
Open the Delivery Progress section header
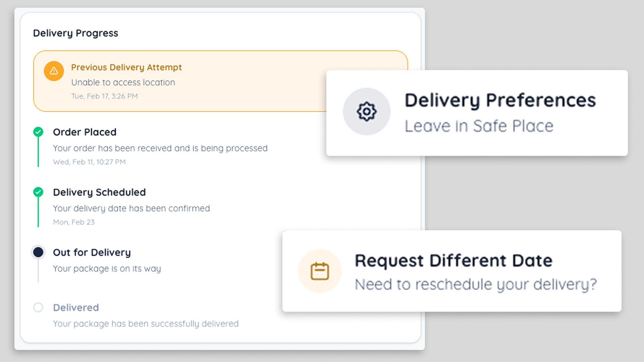click(75, 33)
